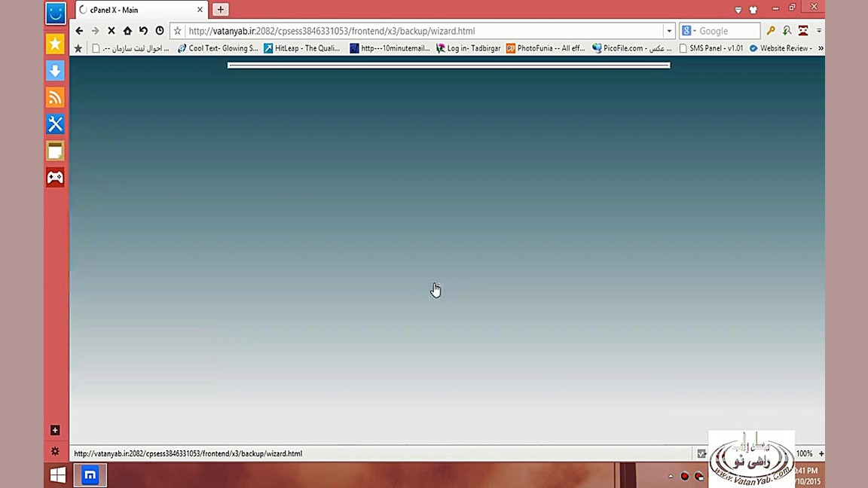Open the key-shaped password manager icon
The width and height of the screenshot is (868, 488).
[771, 31]
